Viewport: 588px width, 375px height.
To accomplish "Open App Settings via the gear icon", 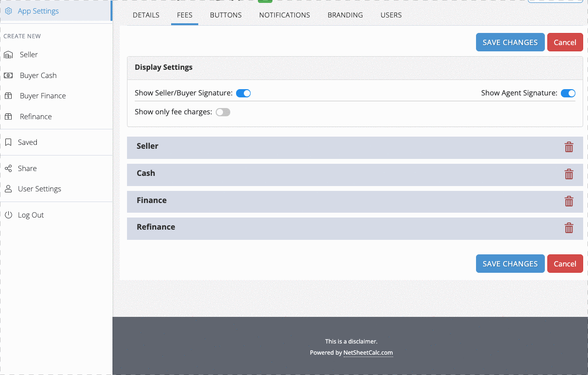I will 8,10.
